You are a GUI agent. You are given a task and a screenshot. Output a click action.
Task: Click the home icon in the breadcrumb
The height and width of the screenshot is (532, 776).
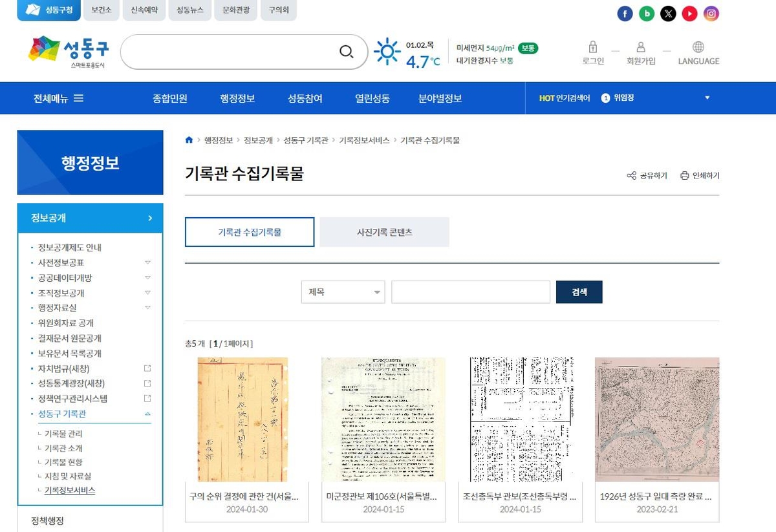(189, 140)
